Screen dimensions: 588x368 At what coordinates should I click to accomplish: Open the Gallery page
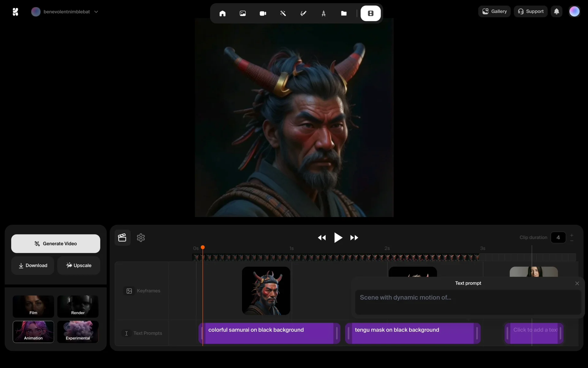(494, 12)
